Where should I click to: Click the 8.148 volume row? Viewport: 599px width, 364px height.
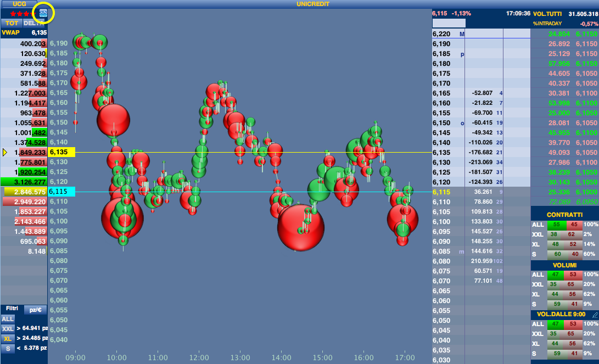24,251
